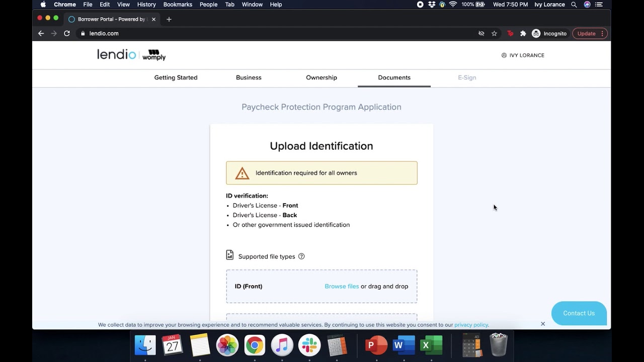644x362 pixels.
Task: Open the Apple menu
Action: click(x=43, y=5)
